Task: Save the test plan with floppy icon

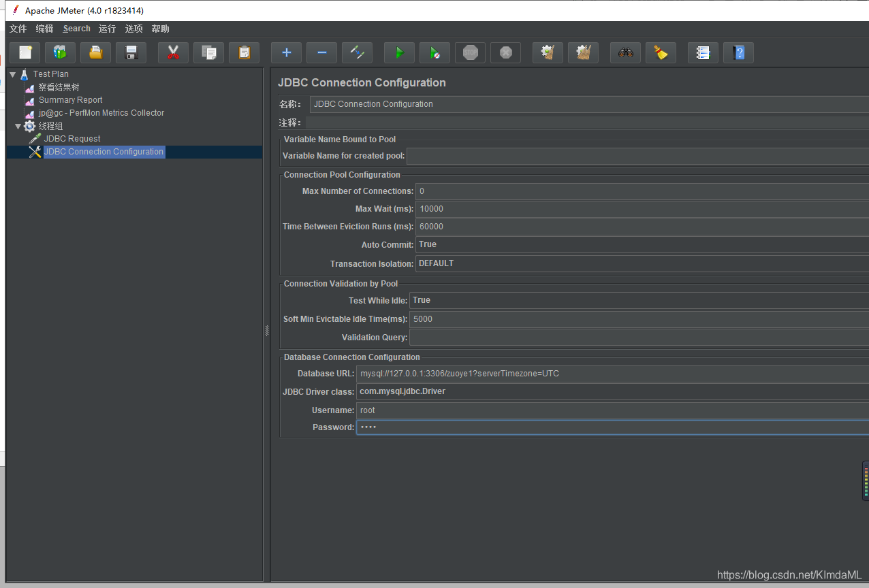Action: (131, 52)
